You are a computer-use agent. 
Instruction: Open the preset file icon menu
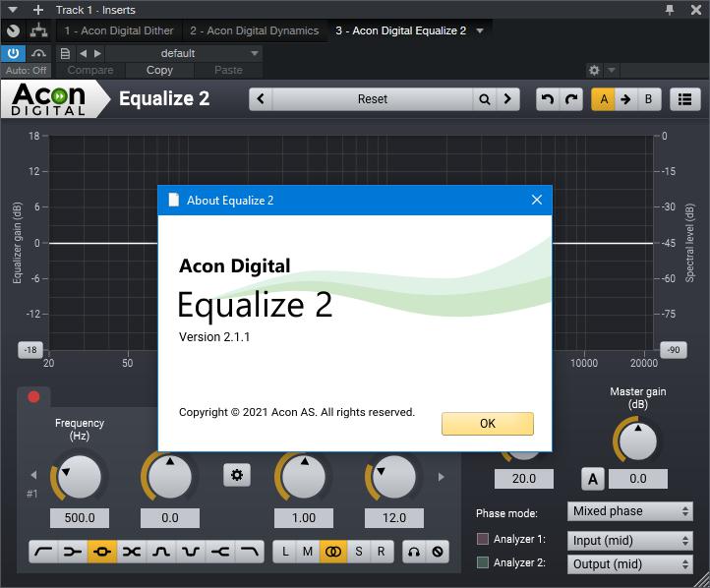65,53
